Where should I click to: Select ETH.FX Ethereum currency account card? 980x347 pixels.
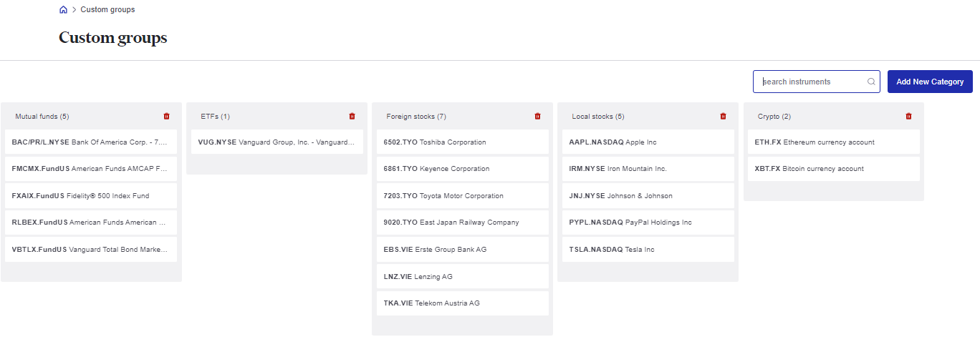[834, 142]
